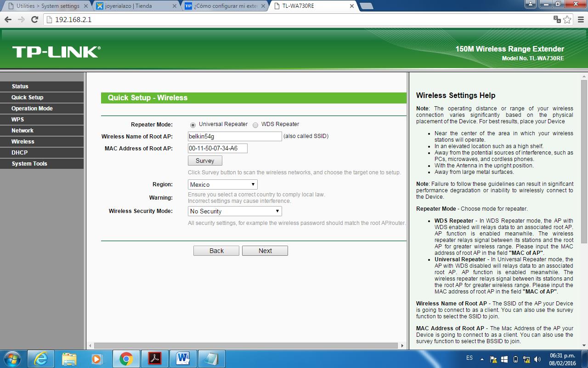Open Microsoft Word from taskbar

(183, 359)
